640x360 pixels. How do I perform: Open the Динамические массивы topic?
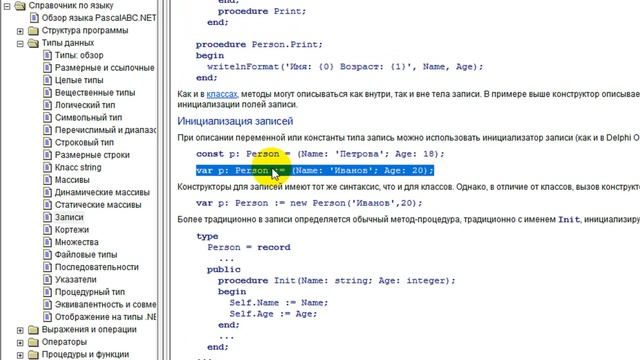click(x=102, y=192)
